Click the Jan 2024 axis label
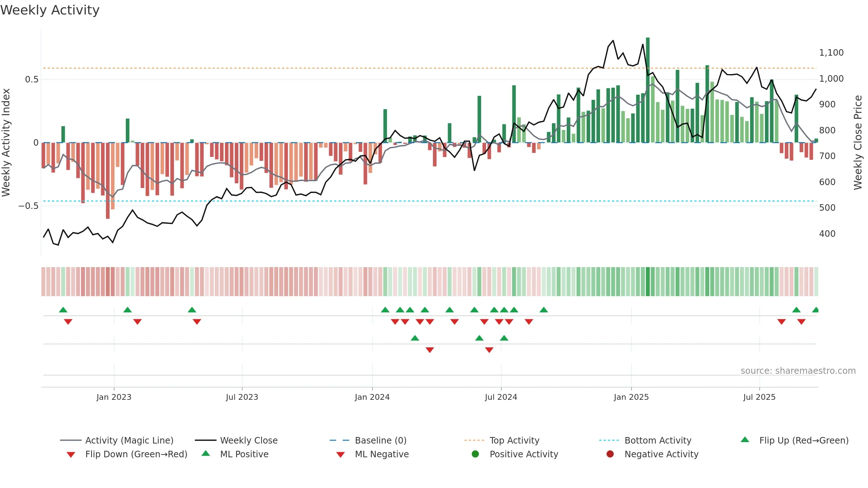This screenshot has width=868, height=488. tap(372, 397)
